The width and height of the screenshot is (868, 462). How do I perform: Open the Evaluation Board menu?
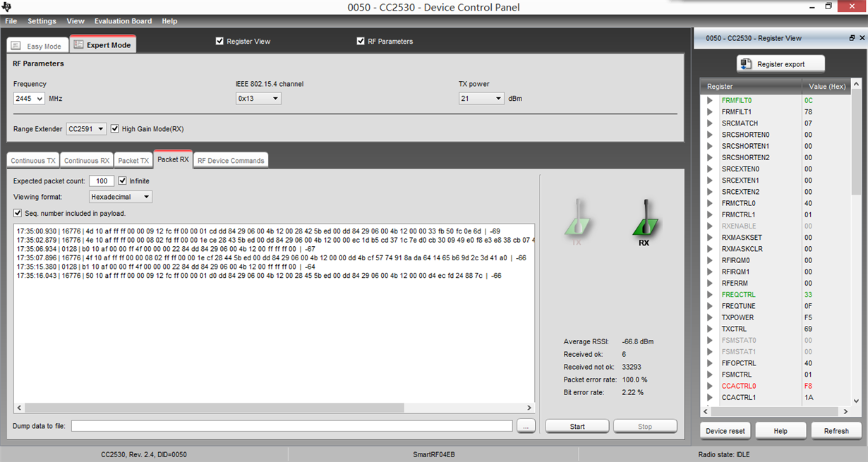123,21
